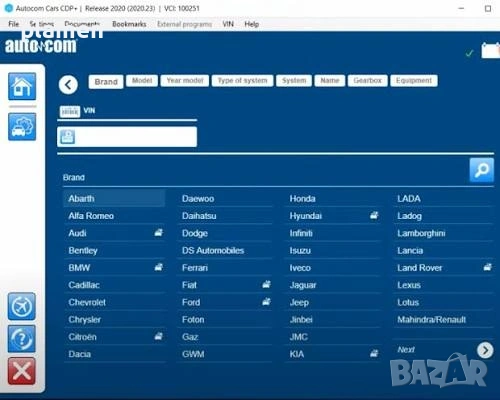Image resolution: width=500 pixels, height=400 pixels.
Task: Click the car icon beside Hyundai
Action: [x=374, y=216]
